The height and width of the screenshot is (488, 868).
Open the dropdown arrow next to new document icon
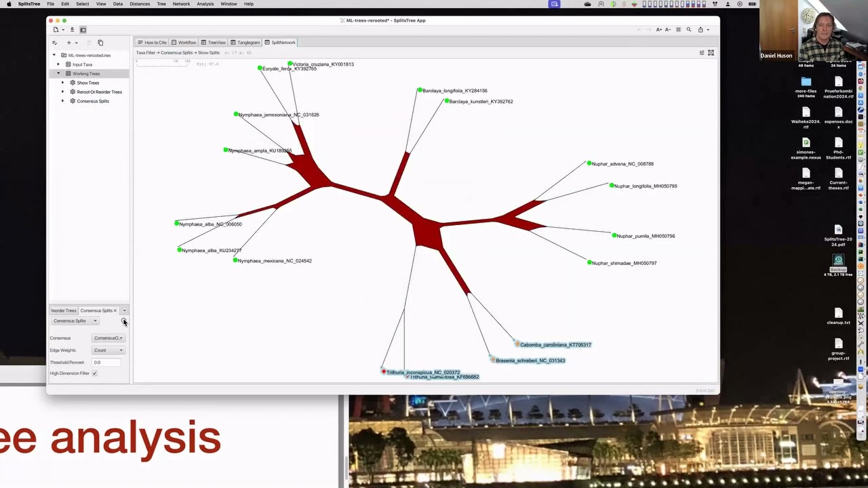62,30
